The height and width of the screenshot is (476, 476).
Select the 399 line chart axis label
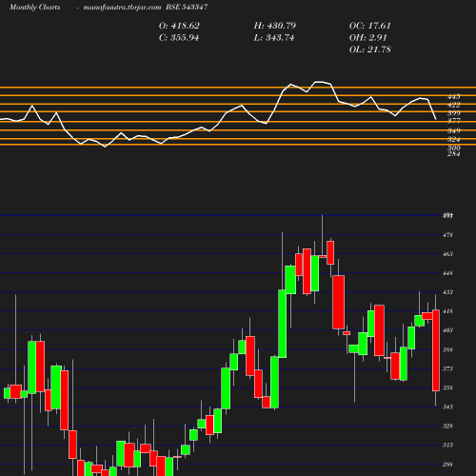pyautogui.click(x=453, y=113)
